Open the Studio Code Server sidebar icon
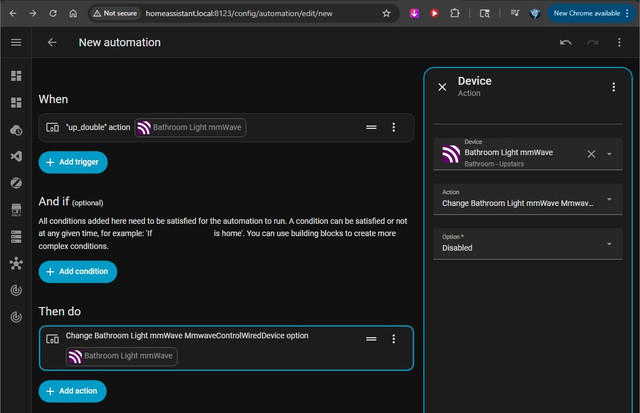Screen dimensions: 640x413 click(x=16, y=156)
